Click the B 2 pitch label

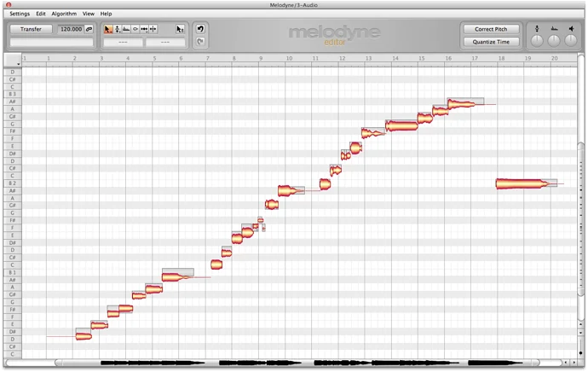click(x=13, y=183)
